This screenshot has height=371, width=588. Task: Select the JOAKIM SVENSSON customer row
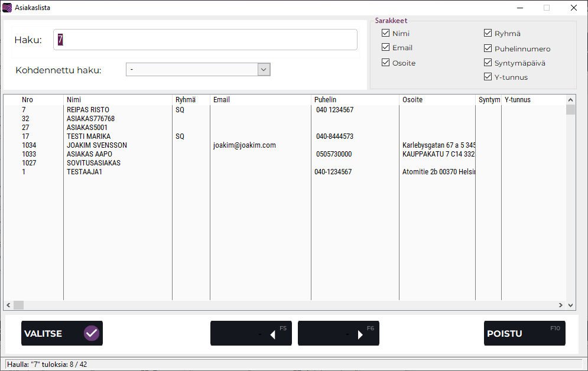coord(97,145)
